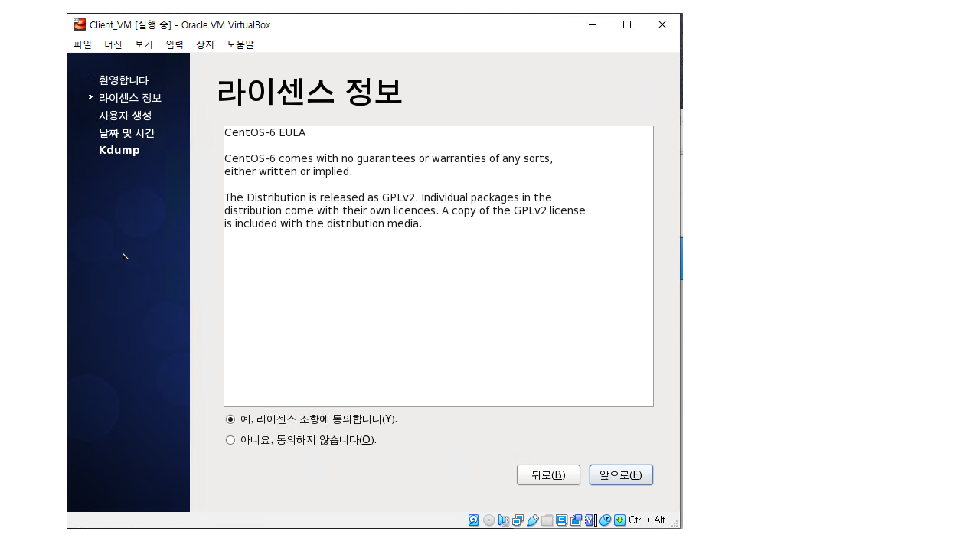This screenshot has height=551, width=980.
Task: Click the shared folders status icon
Action: point(547,520)
